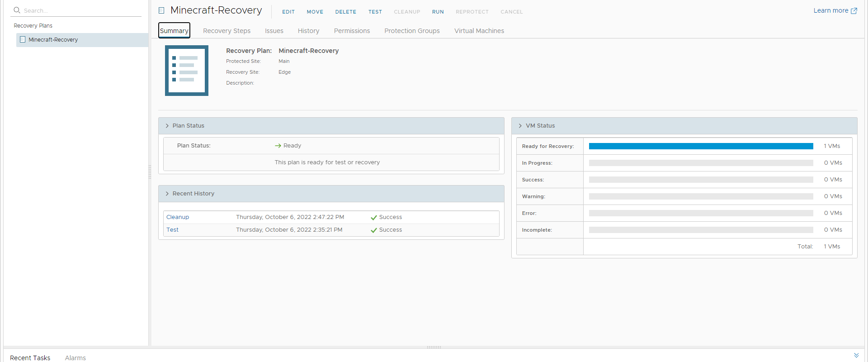Click the Recovery Plans tree heading
The width and height of the screenshot is (868, 362).
[33, 26]
